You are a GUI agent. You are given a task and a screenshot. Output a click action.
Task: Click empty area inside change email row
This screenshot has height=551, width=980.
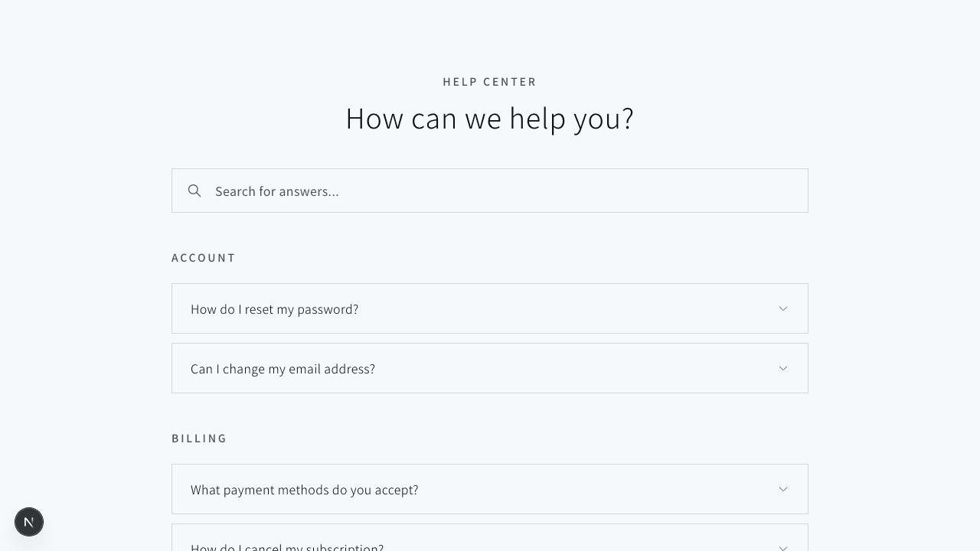[x=574, y=369]
